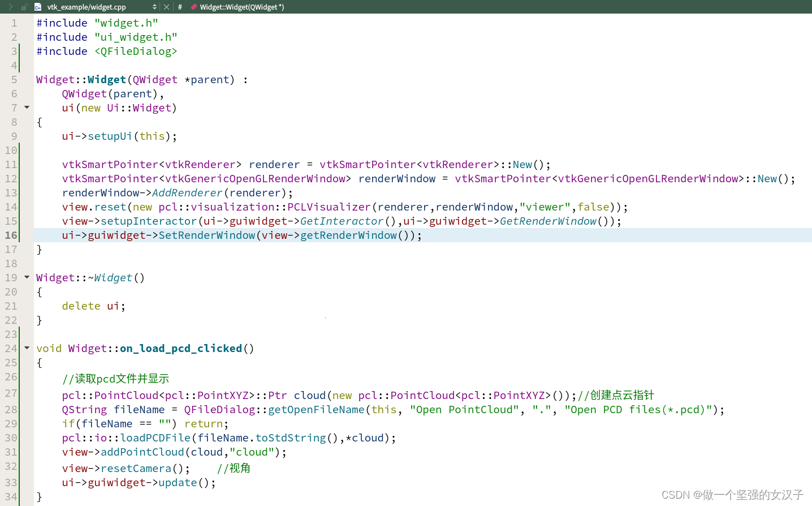Click the getOpenFileName function call

[318, 409]
